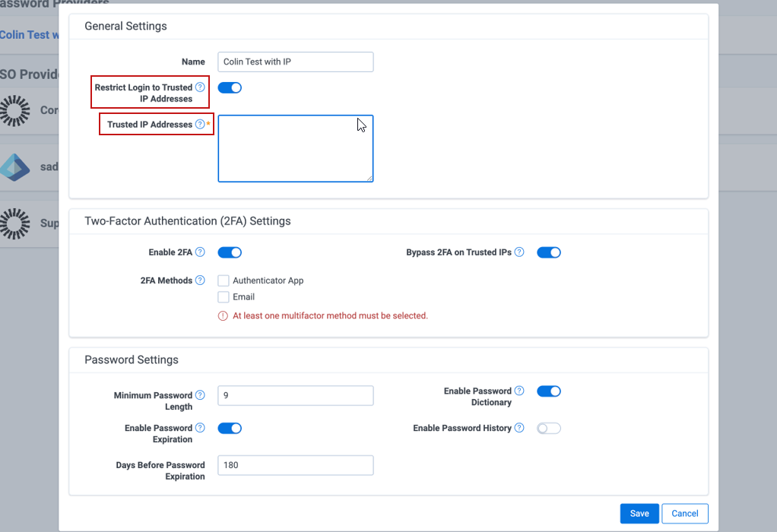Image resolution: width=777 pixels, height=532 pixels.
Task: Show help for Minimum Password Length
Action: tap(200, 394)
